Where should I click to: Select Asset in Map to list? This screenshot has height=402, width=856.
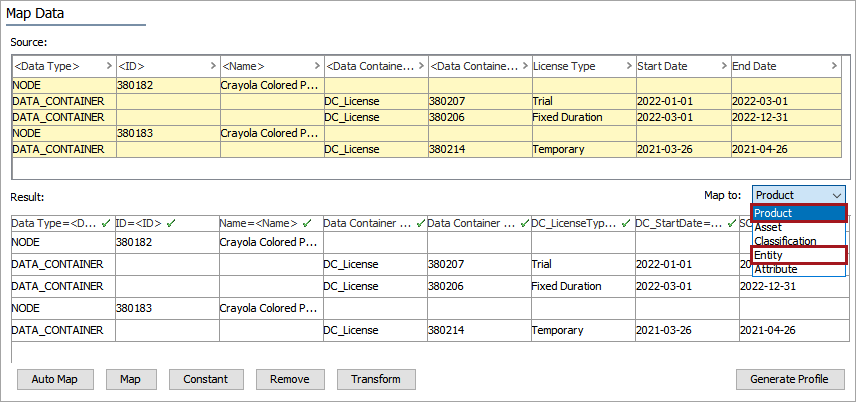tap(799, 227)
